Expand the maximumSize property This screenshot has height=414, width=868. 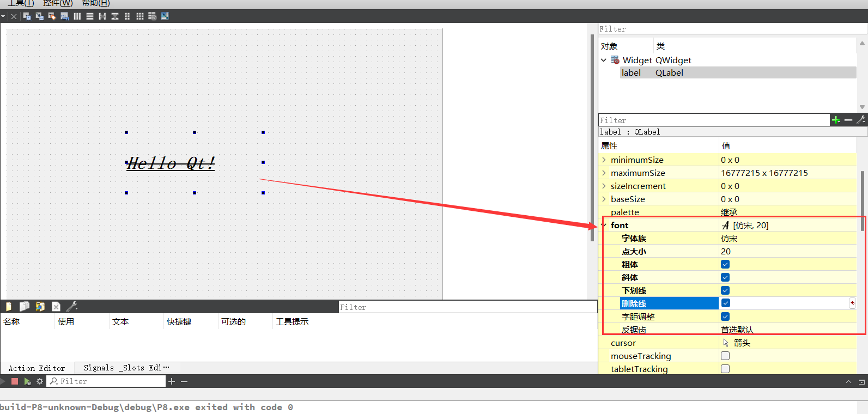click(604, 173)
